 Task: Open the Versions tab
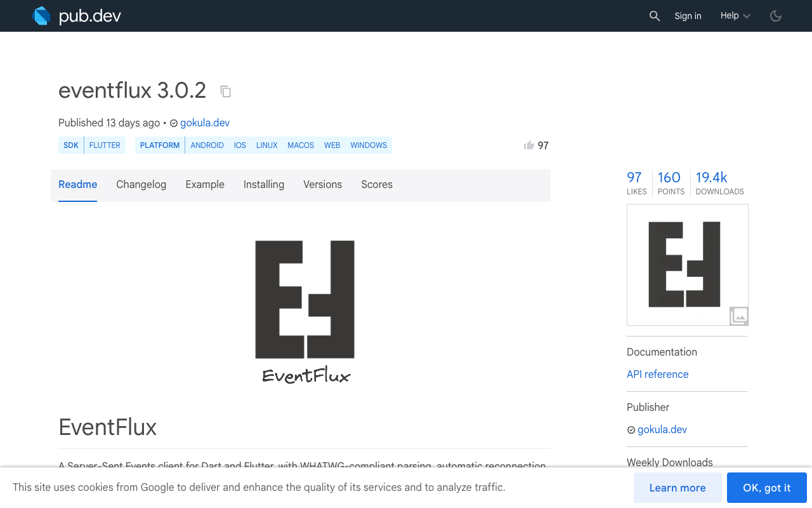pyautogui.click(x=322, y=185)
